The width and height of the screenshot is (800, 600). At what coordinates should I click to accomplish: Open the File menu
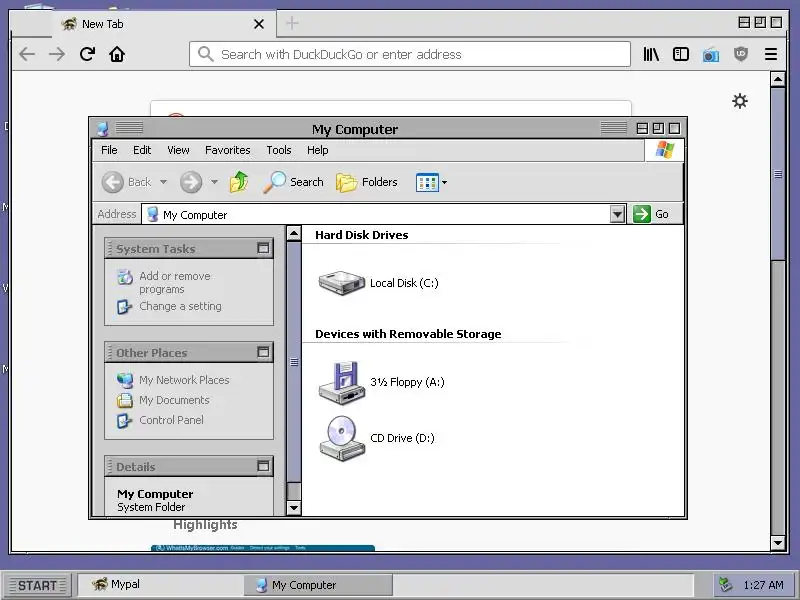tap(109, 150)
